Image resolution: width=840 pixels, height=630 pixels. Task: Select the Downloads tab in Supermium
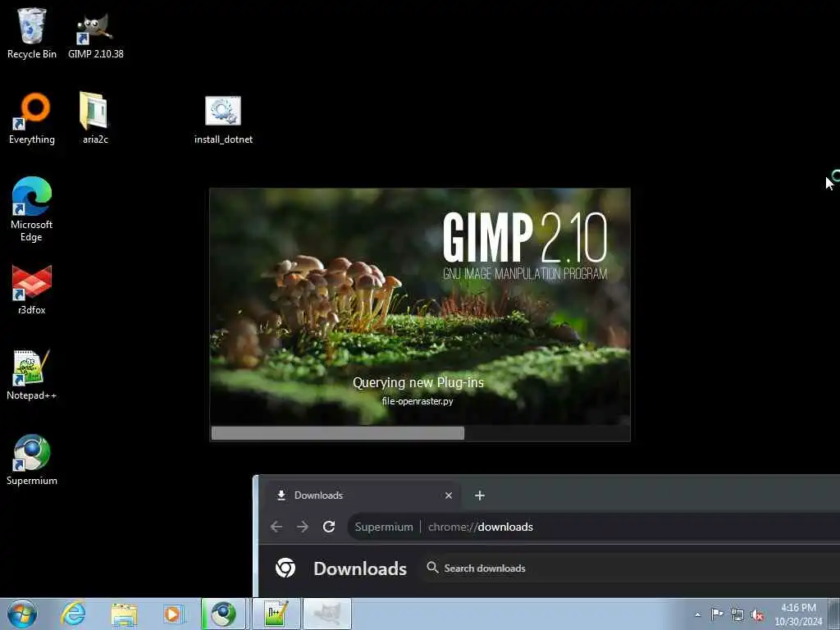(x=364, y=495)
